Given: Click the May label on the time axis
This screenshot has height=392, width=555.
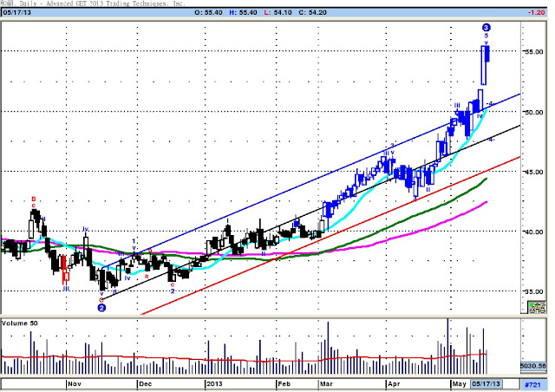Looking at the screenshot, I should pyautogui.click(x=460, y=384).
